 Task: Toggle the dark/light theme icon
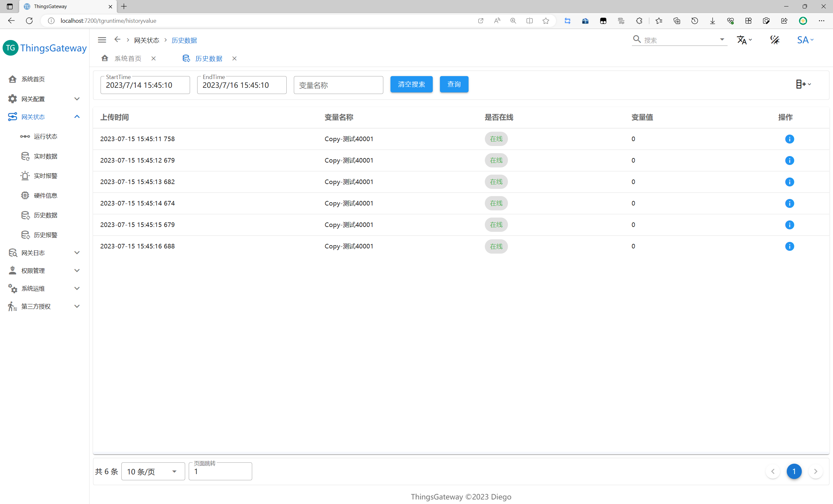[x=774, y=40]
